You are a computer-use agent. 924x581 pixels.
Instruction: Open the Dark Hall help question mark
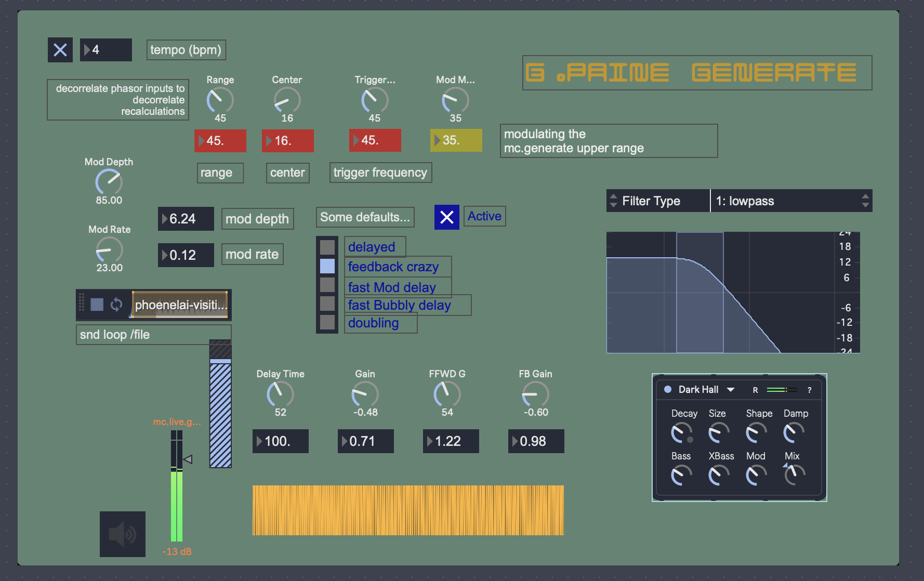(809, 390)
